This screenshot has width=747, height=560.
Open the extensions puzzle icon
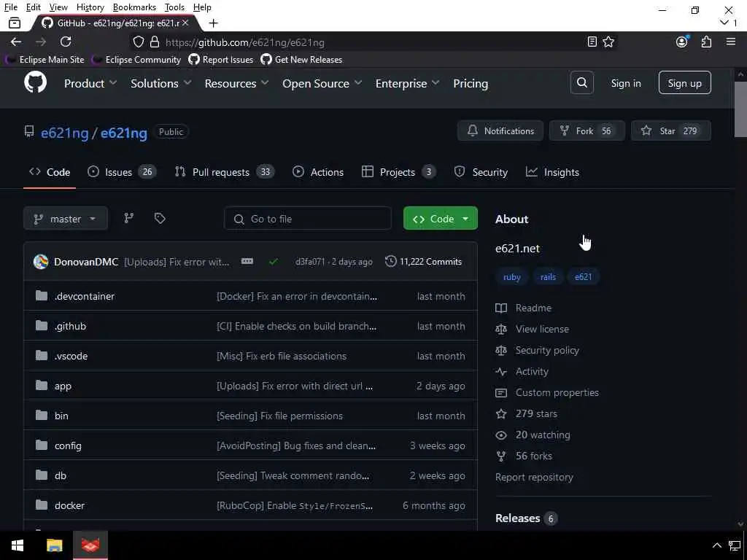pos(706,42)
